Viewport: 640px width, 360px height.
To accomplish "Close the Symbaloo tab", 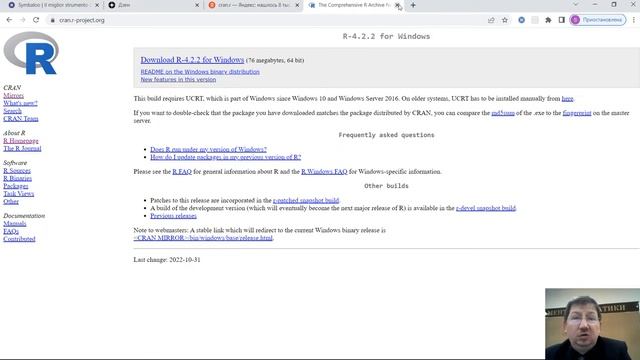I will coord(97,5).
